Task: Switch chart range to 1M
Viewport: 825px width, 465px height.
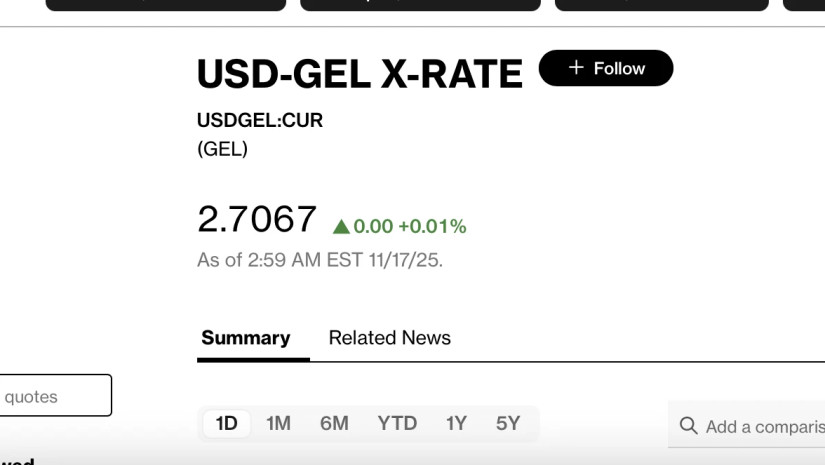Action: (x=278, y=423)
